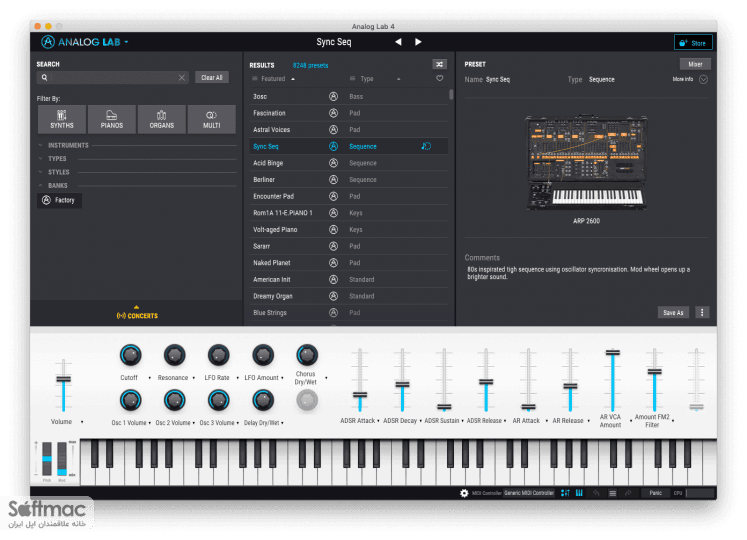This screenshot has width=747, height=540.
Task: Select the Dreamy Organ preset
Action: click(x=348, y=296)
